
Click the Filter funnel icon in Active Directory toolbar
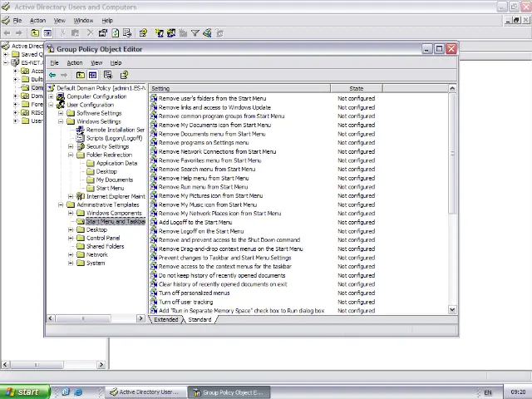(195, 33)
